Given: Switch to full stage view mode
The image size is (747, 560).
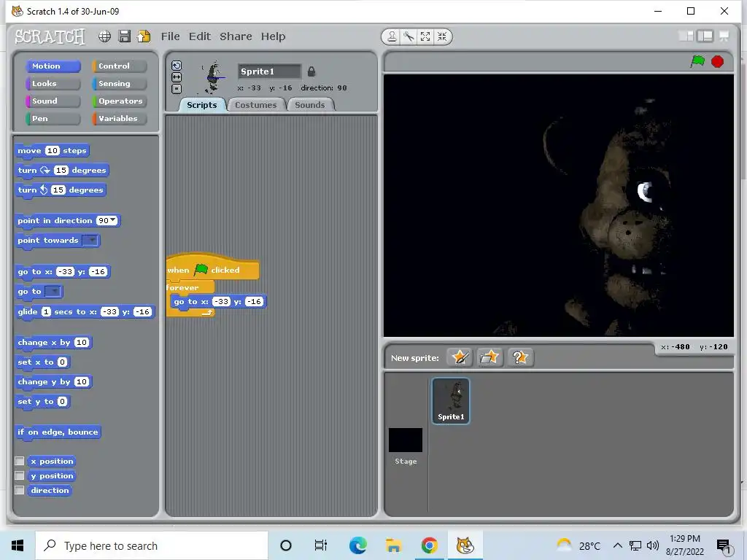Looking at the screenshot, I should (705, 36).
